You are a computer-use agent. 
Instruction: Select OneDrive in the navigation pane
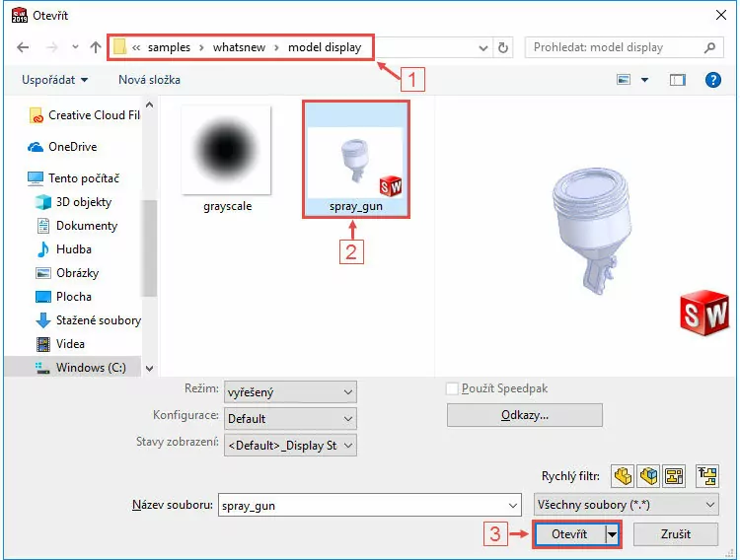click(62, 147)
